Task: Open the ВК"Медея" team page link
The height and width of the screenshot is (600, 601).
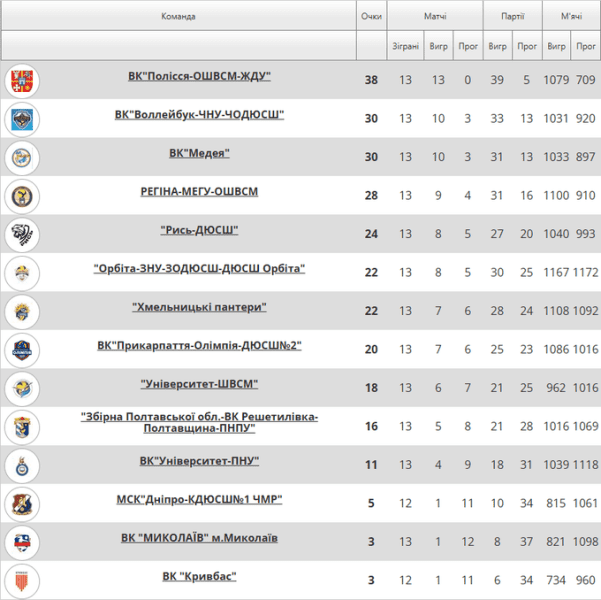Action: point(200,154)
